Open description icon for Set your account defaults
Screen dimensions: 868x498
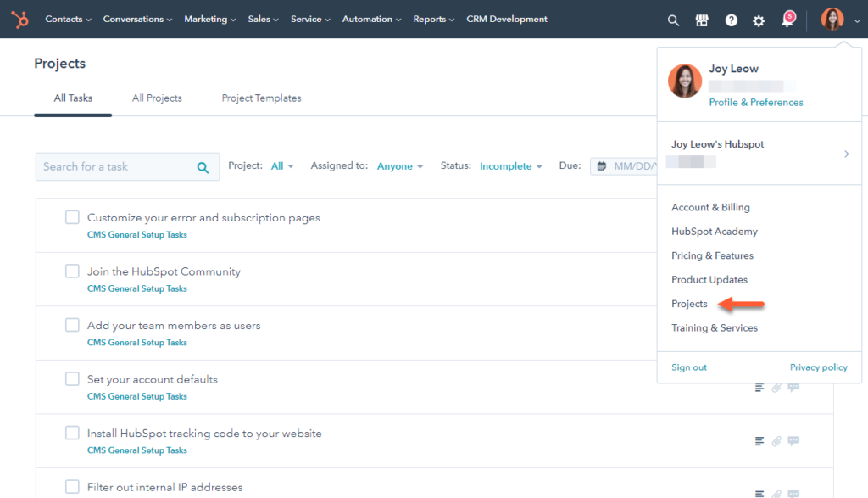(759, 388)
